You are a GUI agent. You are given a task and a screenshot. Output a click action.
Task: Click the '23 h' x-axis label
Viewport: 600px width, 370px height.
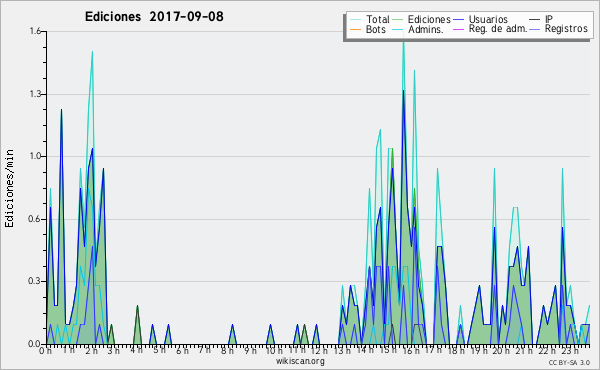point(569,350)
